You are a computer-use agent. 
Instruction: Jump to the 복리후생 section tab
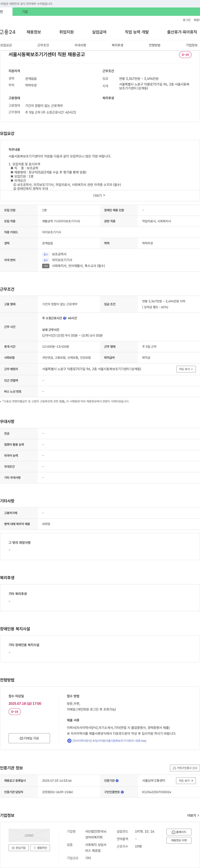coord(117,45)
